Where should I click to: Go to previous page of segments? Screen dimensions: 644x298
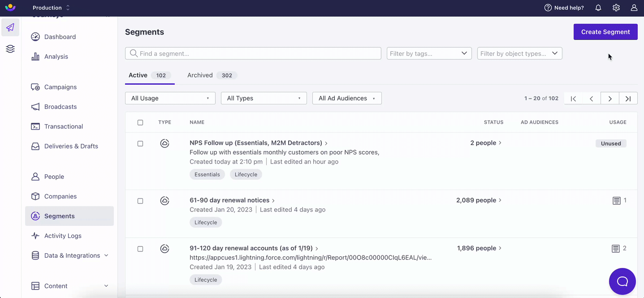point(592,99)
